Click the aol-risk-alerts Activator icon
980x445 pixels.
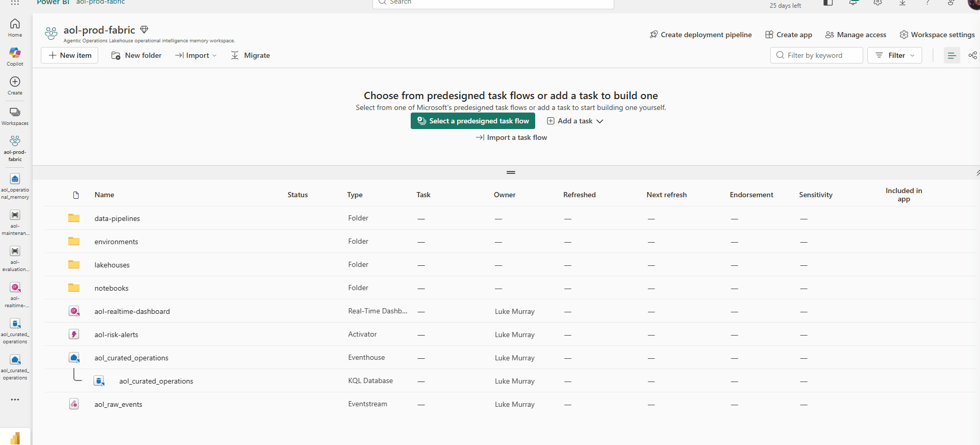tap(74, 334)
